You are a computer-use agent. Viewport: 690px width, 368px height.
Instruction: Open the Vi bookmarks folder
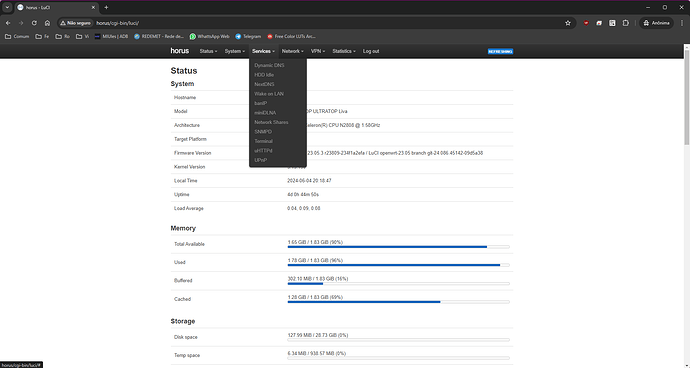coord(82,37)
